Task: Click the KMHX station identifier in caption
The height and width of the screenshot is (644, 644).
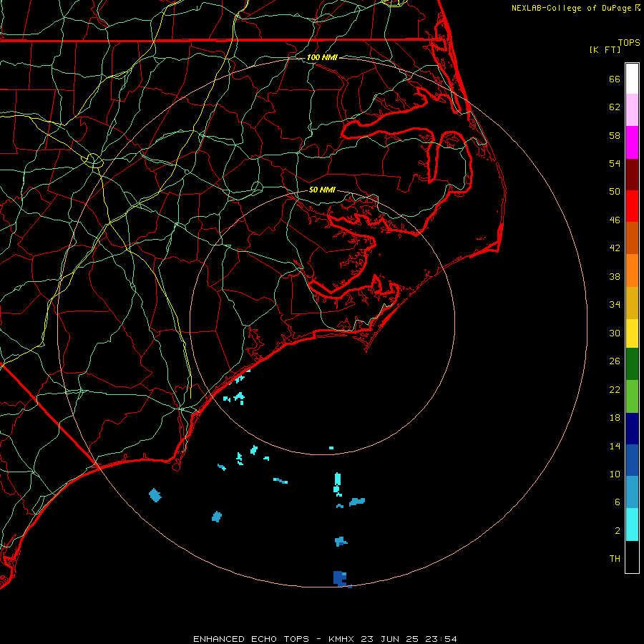Action: coord(343,639)
